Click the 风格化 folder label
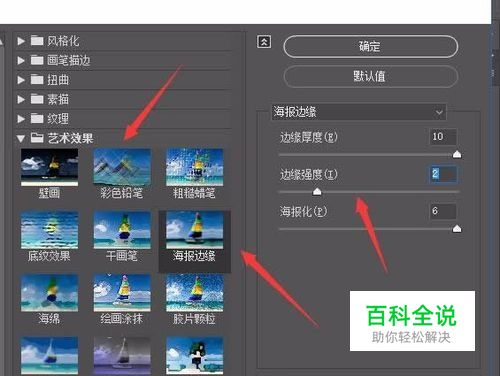 [63, 41]
